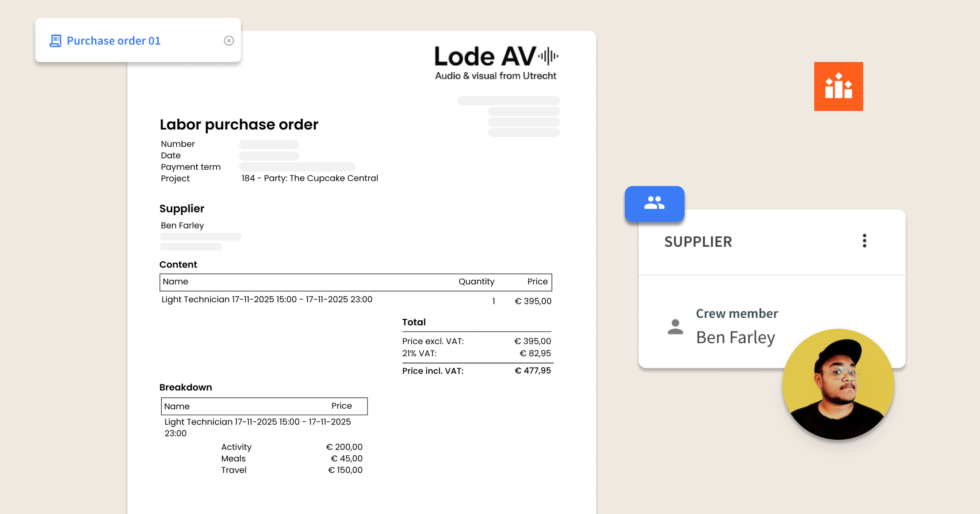The image size is (980, 514).
Task: Toggle the Light Technician line item
Action: pos(266,299)
